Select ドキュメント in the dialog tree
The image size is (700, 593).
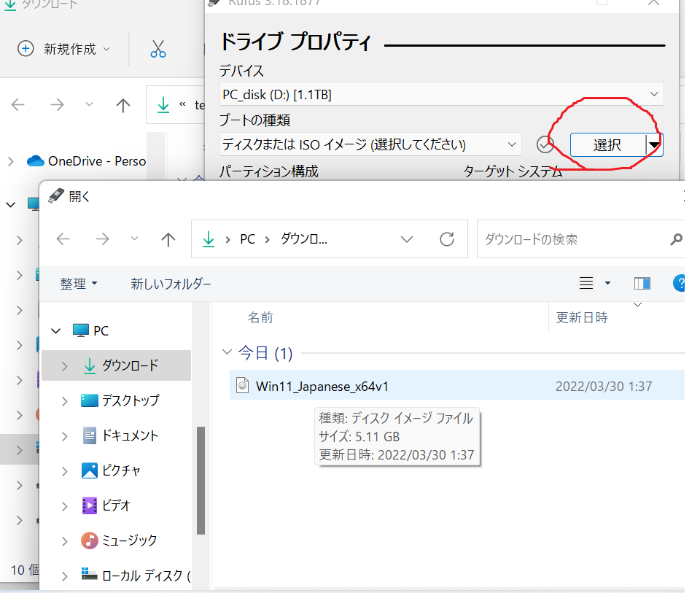[120, 435]
